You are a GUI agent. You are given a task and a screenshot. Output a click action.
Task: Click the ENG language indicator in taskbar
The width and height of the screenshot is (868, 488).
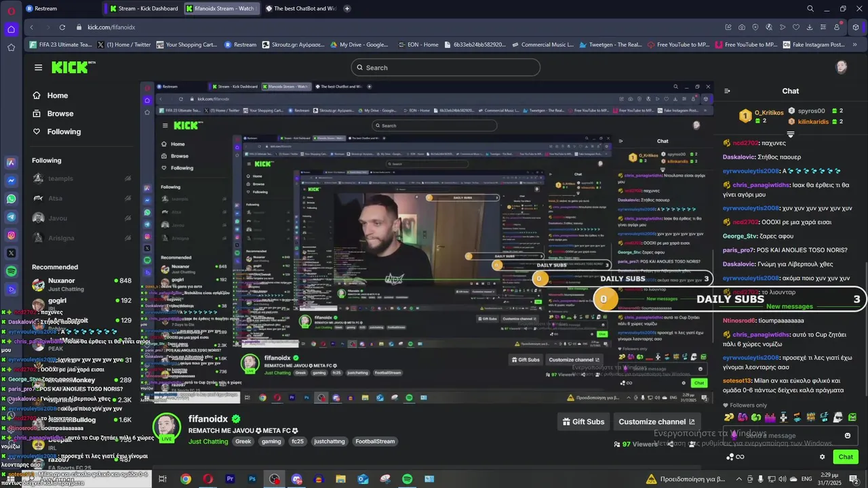806,479
